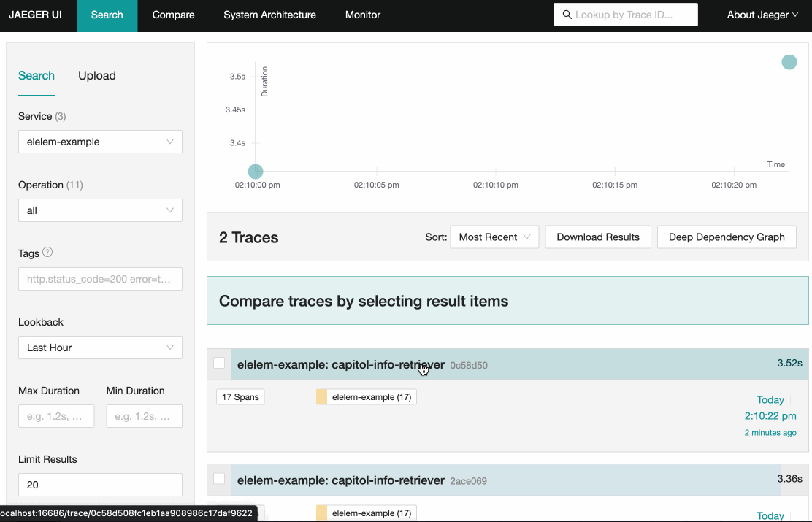The height and width of the screenshot is (522, 812).
Task: Click the Limit Results field with 20
Action: click(x=100, y=485)
